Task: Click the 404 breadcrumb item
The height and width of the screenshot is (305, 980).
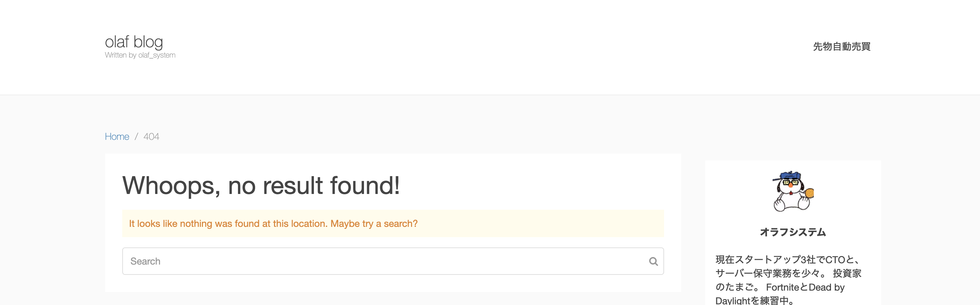Action: [x=151, y=137]
